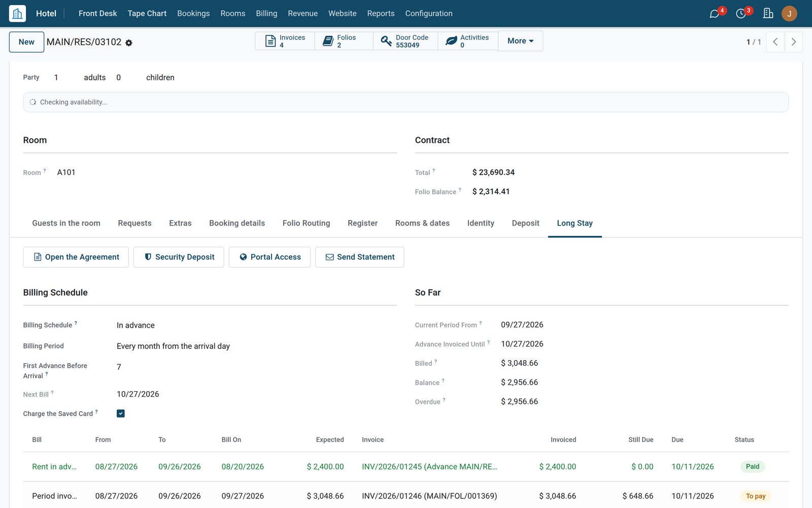
Task: Go to next record arrow
Action: pyautogui.click(x=794, y=42)
